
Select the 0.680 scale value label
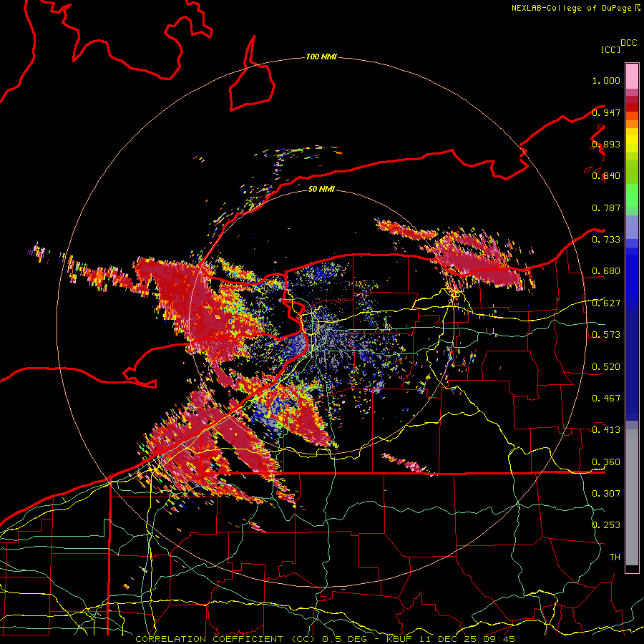[606, 271]
